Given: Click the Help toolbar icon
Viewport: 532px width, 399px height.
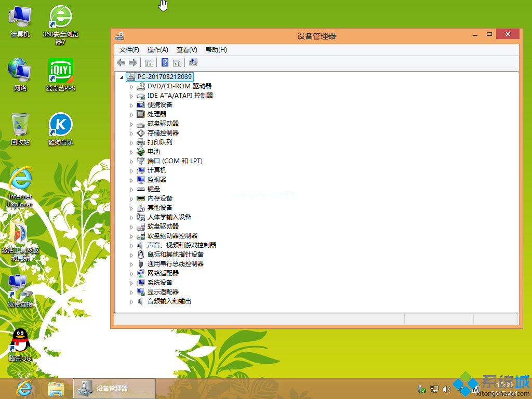Looking at the screenshot, I should pos(165,62).
